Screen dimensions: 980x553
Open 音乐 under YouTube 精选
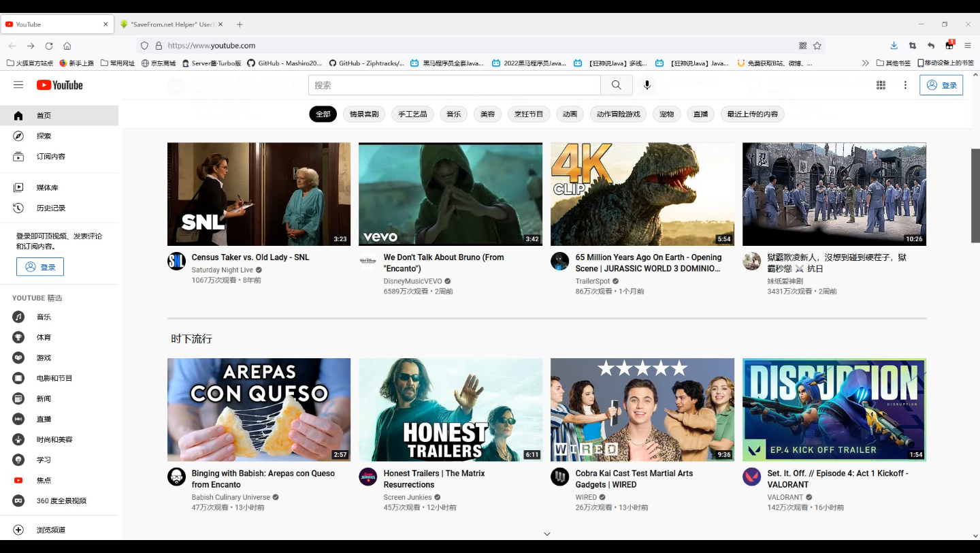tap(59, 317)
